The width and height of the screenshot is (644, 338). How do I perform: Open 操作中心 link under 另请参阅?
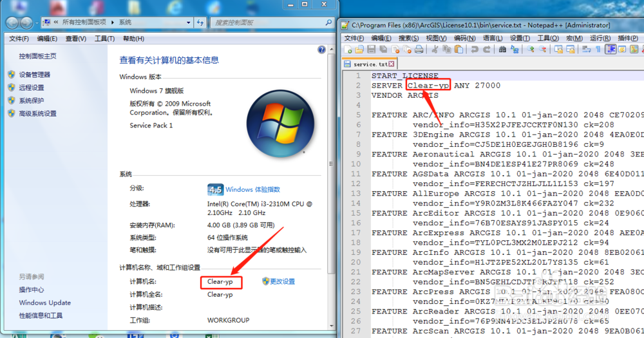pyautogui.click(x=31, y=290)
